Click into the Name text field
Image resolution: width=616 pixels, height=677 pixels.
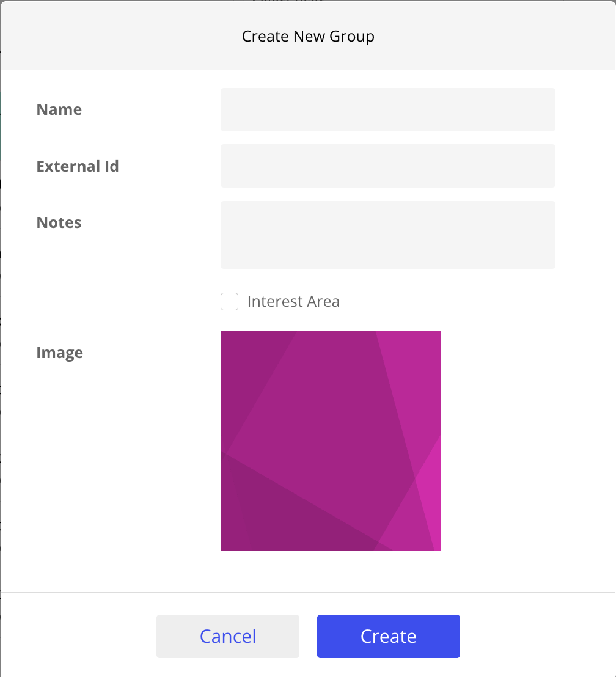pos(387,109)
